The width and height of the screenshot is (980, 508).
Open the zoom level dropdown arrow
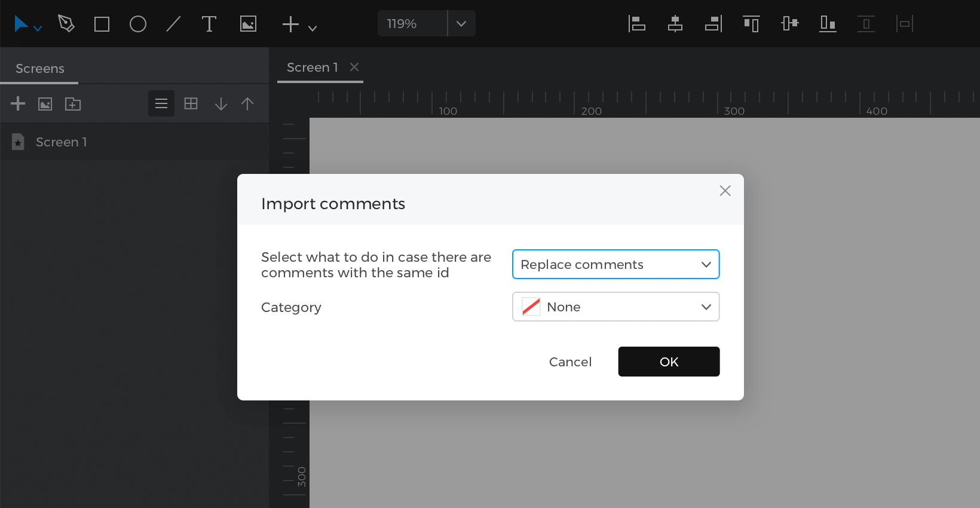tap(461, 24)
